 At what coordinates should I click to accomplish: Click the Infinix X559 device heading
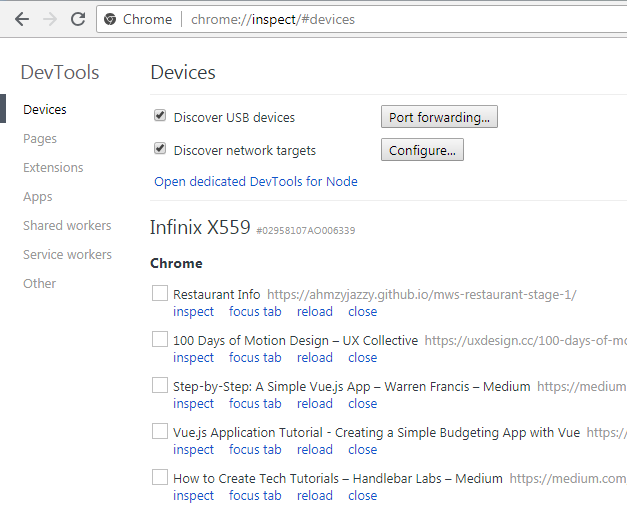[200, 227]
